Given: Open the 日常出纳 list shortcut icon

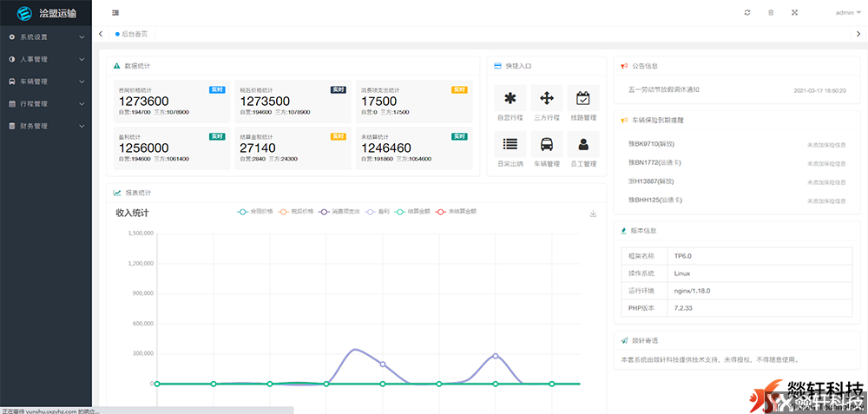Looking at the screenshot, I should click(x=510, y=145).
